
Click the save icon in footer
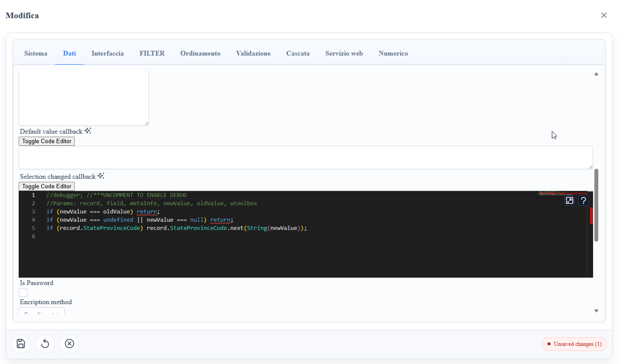tap(21, 344)
